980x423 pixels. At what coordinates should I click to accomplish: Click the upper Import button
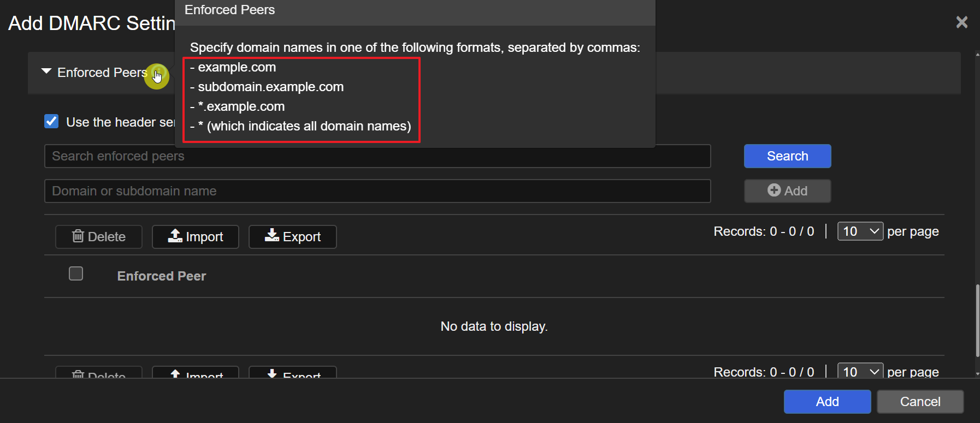[x=196, y=237]
